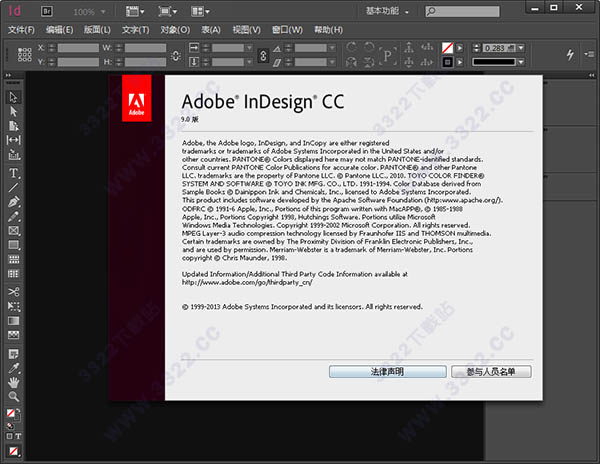Select the Rectangle tool
600x464 pixels.
point(13,245)
